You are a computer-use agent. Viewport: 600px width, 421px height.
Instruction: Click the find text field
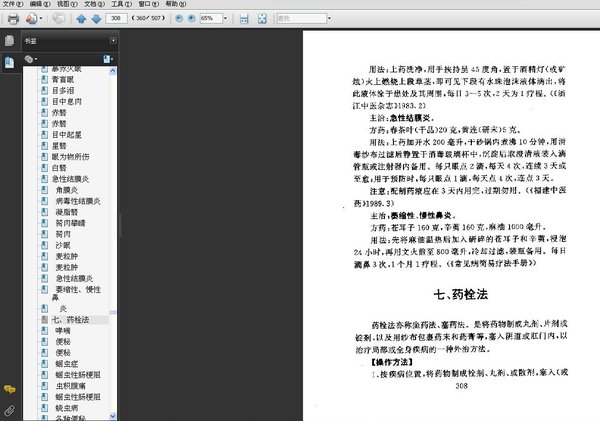tap(302, 18)
